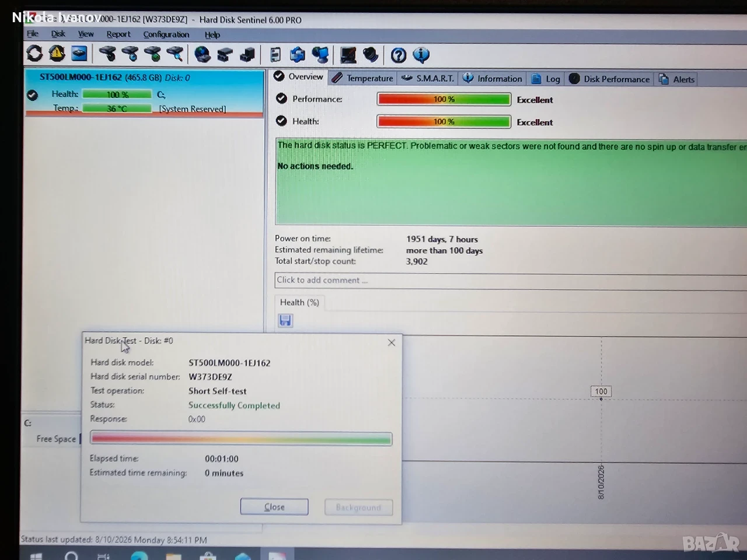Click the two stacked flat drives toolbar icon

[x=225, y=55]
